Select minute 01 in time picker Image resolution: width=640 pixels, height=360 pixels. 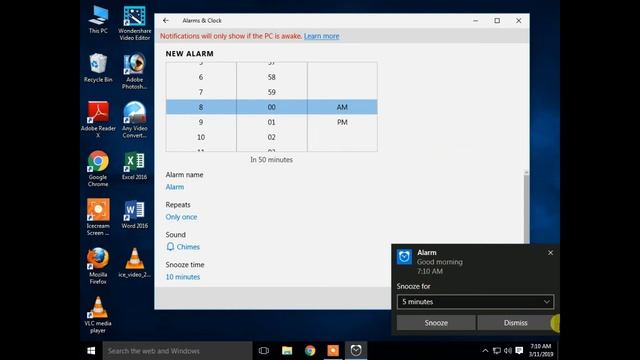click(271, 122)
